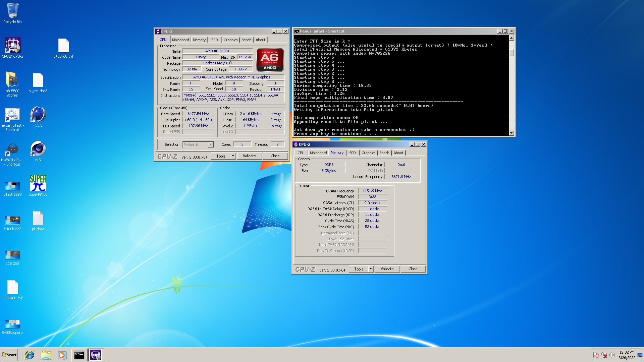The height and width of the screenshot is (362, 644).
Task: Open SPD tab in top CPU-Z window
Action: (x=215, y=40)
